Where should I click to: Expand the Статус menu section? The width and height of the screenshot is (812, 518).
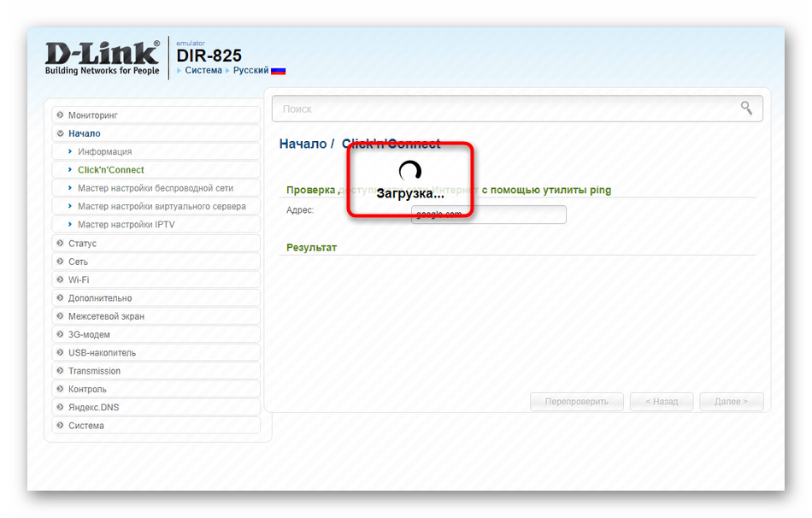(x=82, y=244)
